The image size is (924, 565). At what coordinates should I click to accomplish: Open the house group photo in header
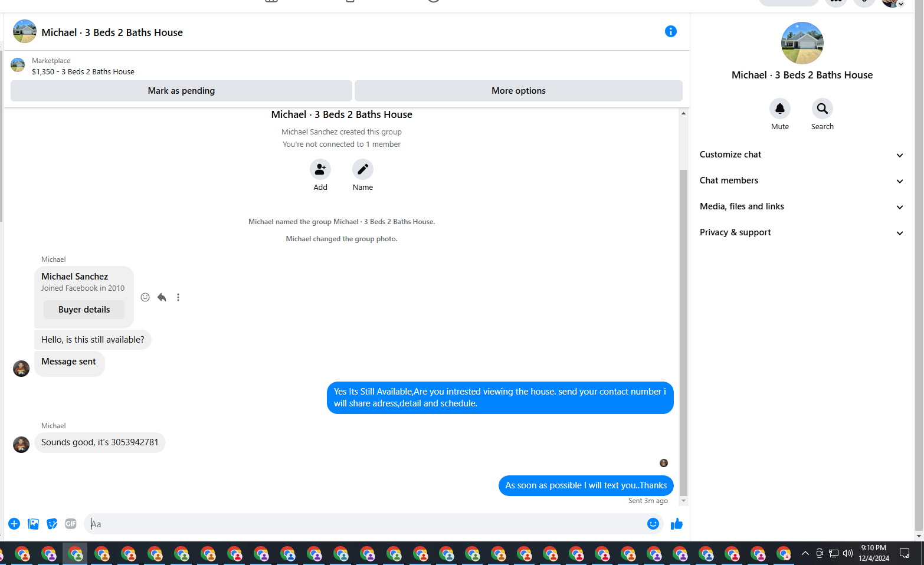pos(25,31)
